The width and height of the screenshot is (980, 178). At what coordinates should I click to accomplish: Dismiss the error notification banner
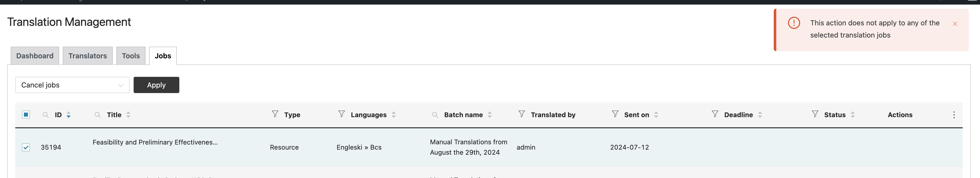coord(955,24)
